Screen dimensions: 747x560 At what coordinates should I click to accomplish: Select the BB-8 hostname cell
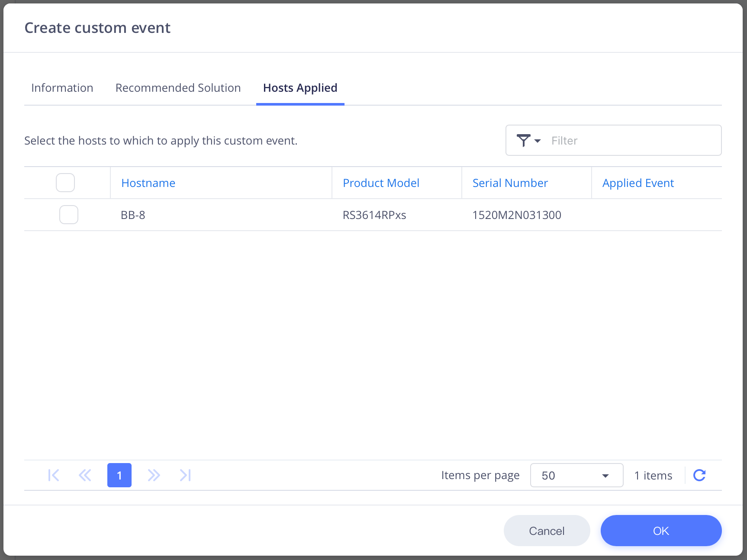(x=133, y=215)
